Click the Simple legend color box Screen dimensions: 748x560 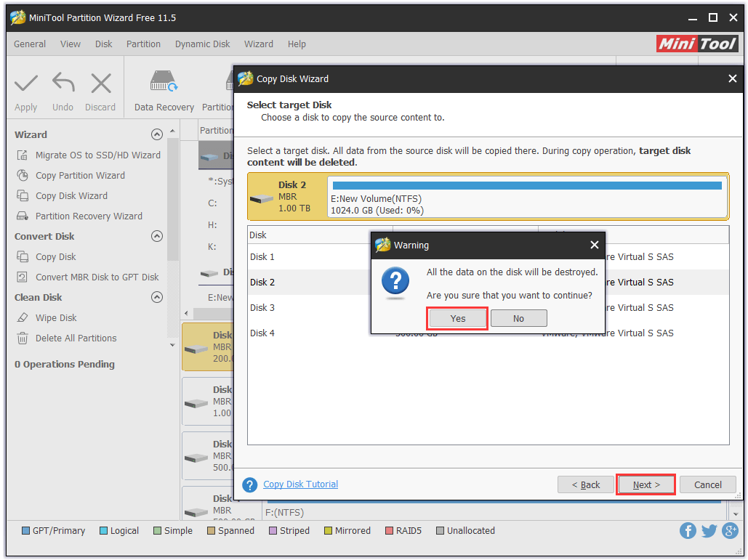click(x=158, y=530)
